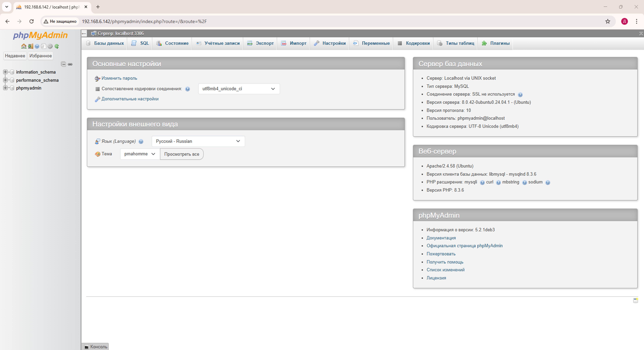Open utf8mb4_unicode_ci collation dropdown
Viewport: 644px width, 350px height.
(x=239, y=89)
